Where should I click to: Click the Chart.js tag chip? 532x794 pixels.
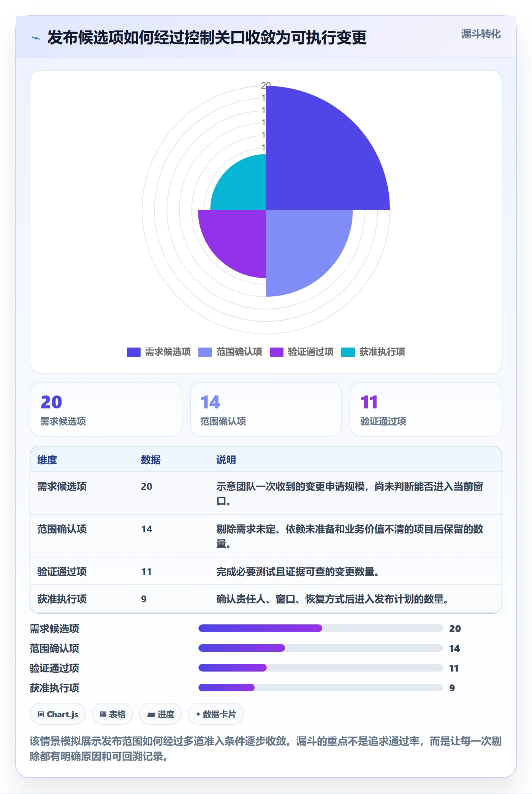58,714
